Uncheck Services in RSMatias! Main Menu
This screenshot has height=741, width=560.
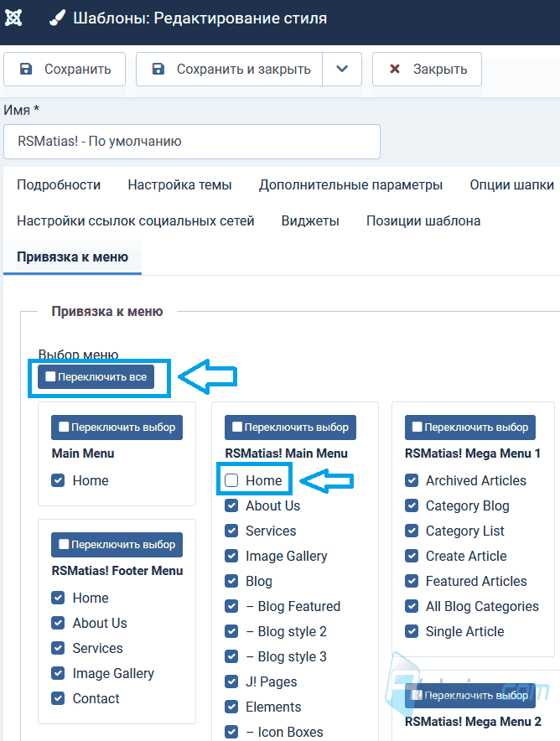pos(231,531)
